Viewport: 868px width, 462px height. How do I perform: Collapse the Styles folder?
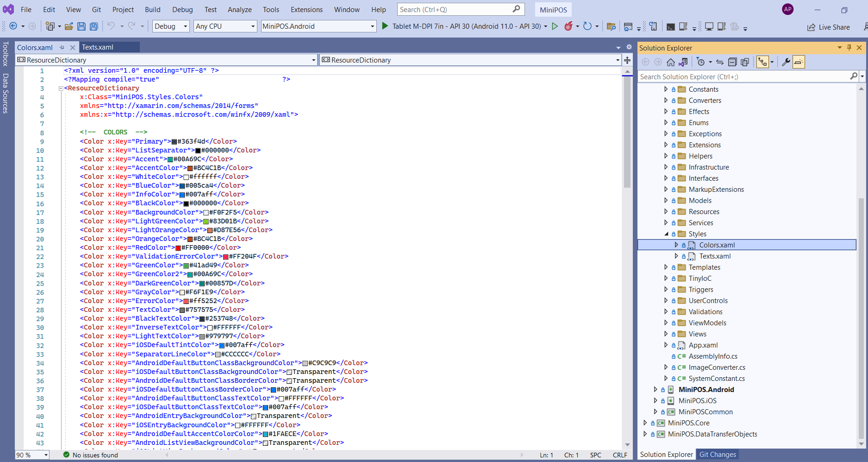[x=666, y=234]
